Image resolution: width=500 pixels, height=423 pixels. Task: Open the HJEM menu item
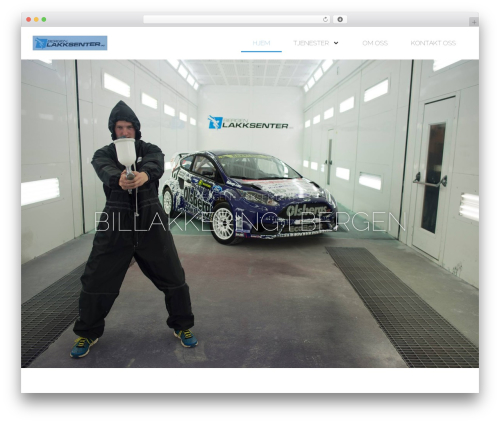tap(261, 43)
